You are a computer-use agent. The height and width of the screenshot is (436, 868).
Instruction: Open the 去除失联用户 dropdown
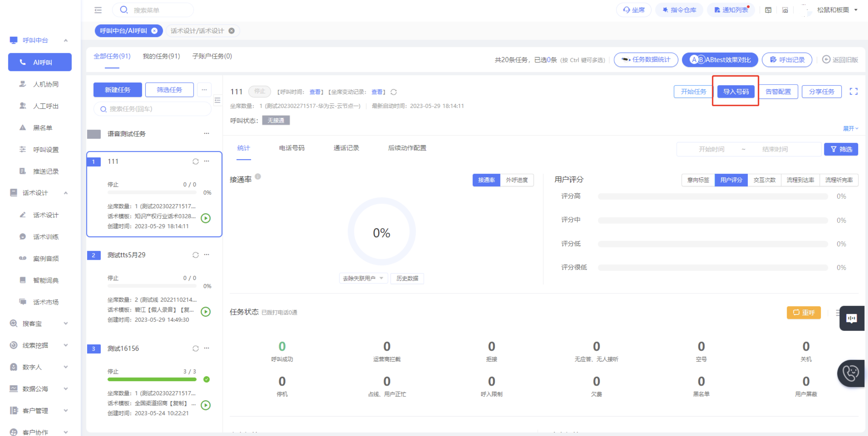363,278
